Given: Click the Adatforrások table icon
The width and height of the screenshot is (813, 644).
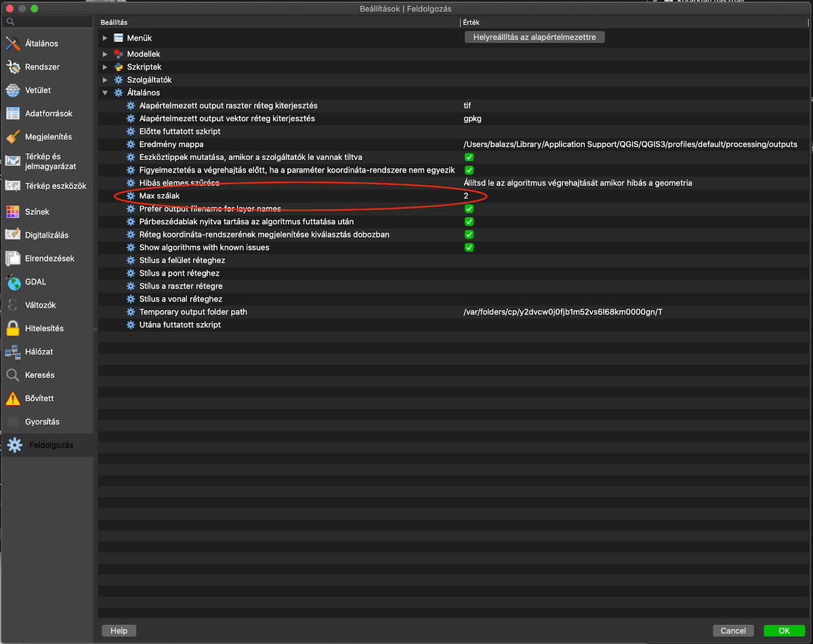Looking at the screenshot, I should (14, 114).
